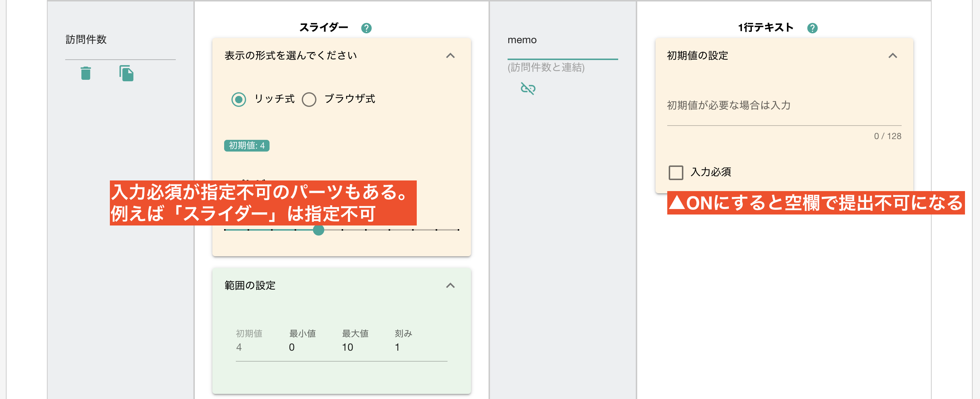
Task: Click the 1行テキスト heading
Action: 765,28
